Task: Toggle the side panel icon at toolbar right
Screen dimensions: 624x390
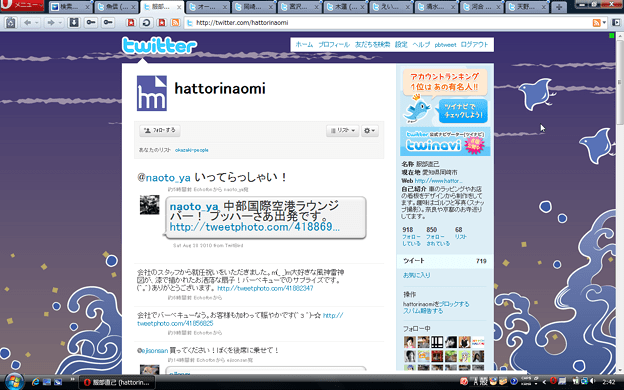Action: pos(616,23)
